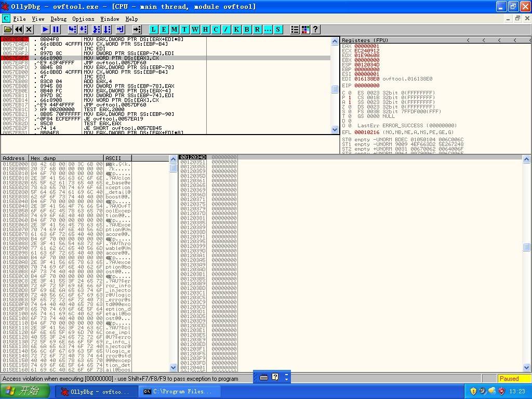Click stack pane scroll up arrow
This screenshot has width=532, height=399.
(527, 159)
